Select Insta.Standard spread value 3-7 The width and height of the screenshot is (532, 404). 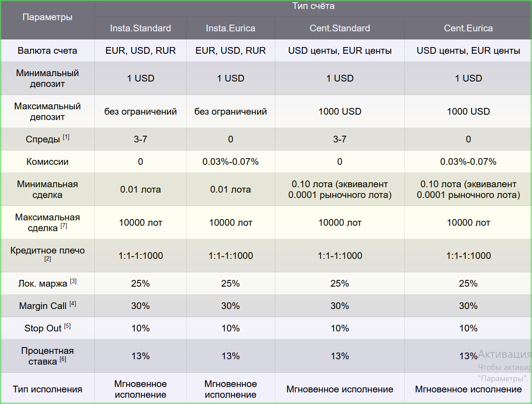(x=140, y=139)
